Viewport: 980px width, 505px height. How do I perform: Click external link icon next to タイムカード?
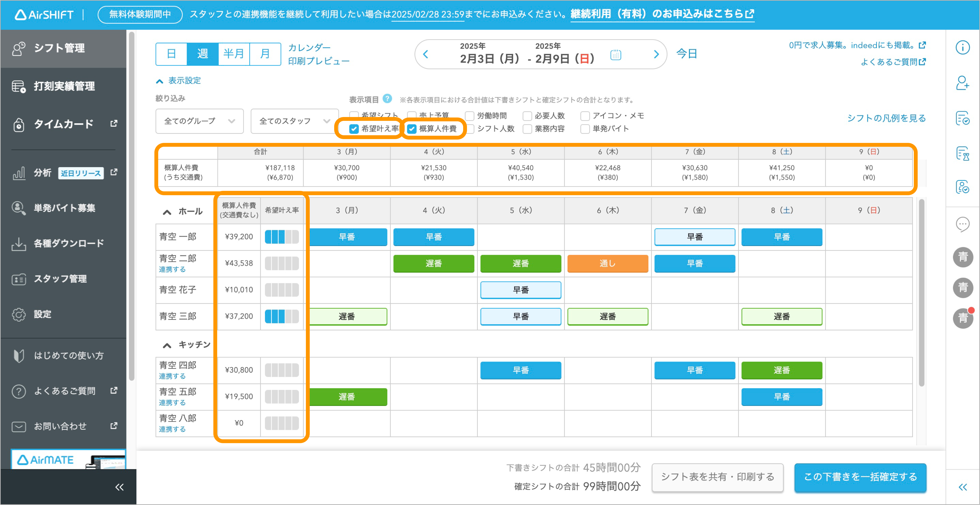click(x=114, y=124)
